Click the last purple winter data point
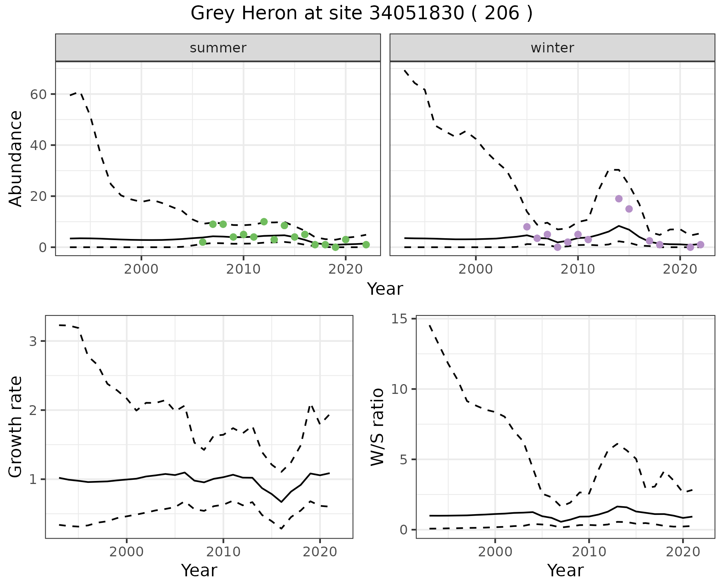This screenshot has height=588, width=724. [x=700, y=245]
